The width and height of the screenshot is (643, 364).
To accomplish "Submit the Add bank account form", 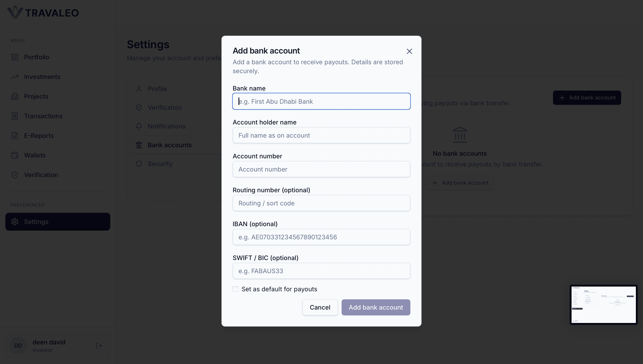I will 376,307.
